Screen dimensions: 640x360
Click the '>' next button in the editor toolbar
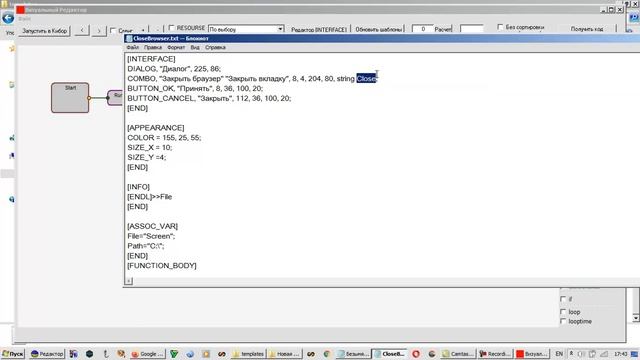point(99,30)
